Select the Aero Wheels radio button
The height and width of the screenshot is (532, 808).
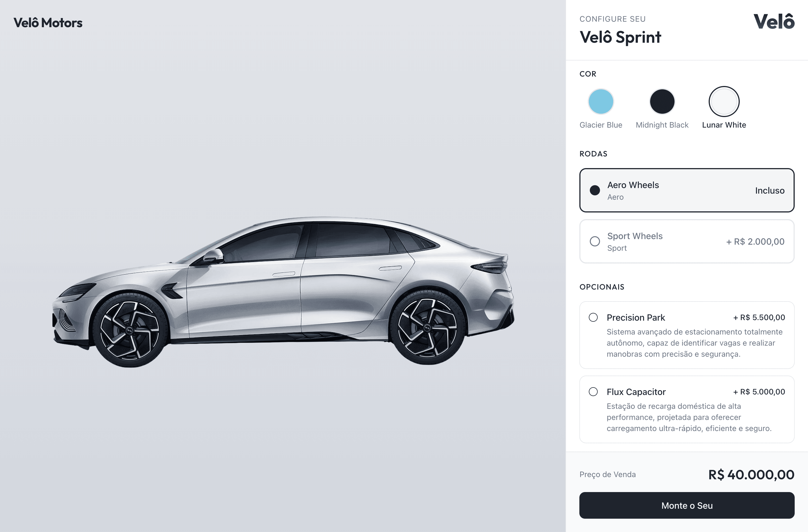(595, 190)
